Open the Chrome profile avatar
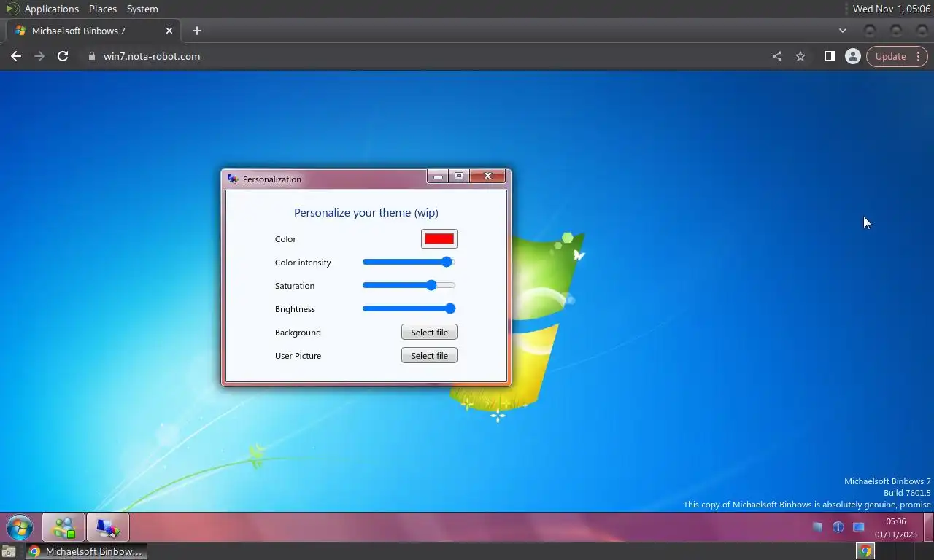Viewport: 934px width, 560px height. 852,56
